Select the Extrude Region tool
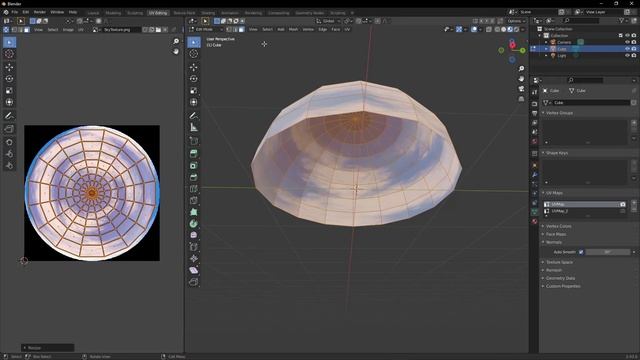 click(194, 153)
